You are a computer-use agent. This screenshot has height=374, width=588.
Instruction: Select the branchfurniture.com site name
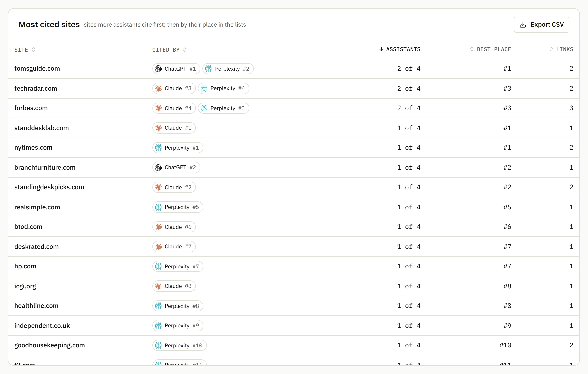click(45, 167)
